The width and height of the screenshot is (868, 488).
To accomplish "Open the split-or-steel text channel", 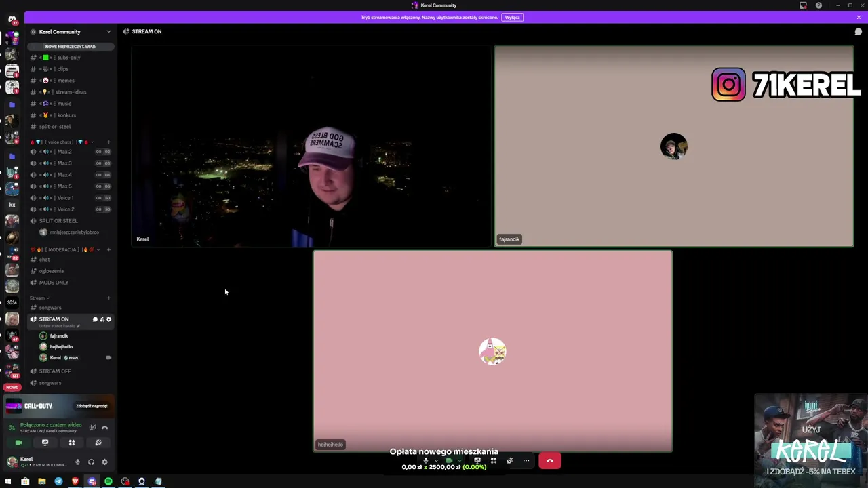I will coord(70,127).
